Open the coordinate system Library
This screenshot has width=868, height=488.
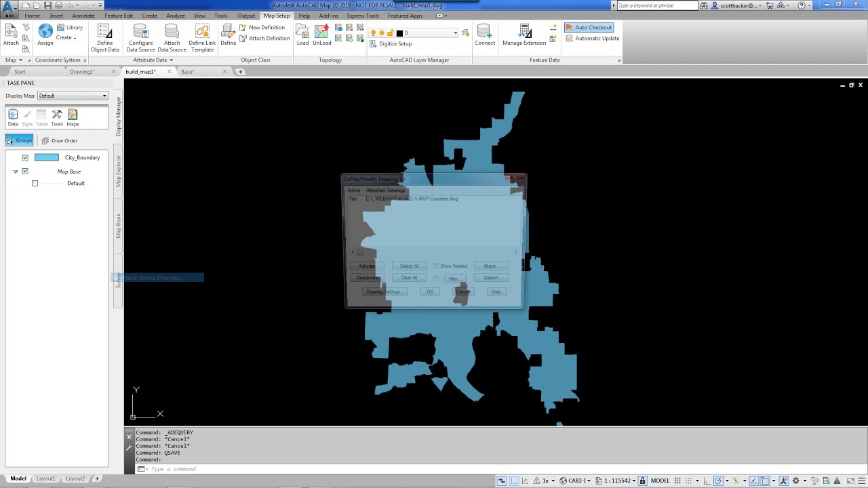click(x=70, y=28)
